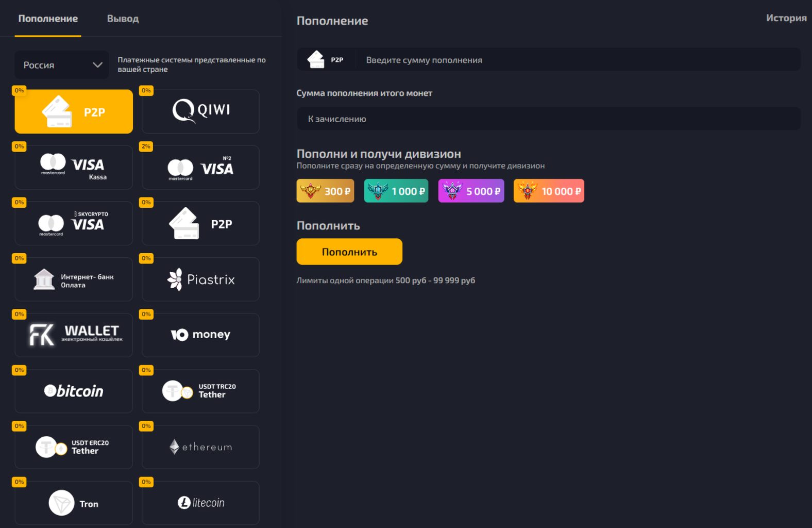Choose ЮMoney payment method
This screenshot has width=812, height=528.
(200, 335)
